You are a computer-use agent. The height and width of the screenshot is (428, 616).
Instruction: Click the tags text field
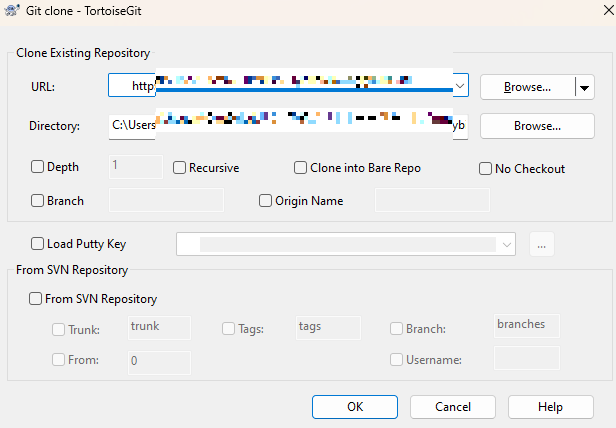click(328, 327)
